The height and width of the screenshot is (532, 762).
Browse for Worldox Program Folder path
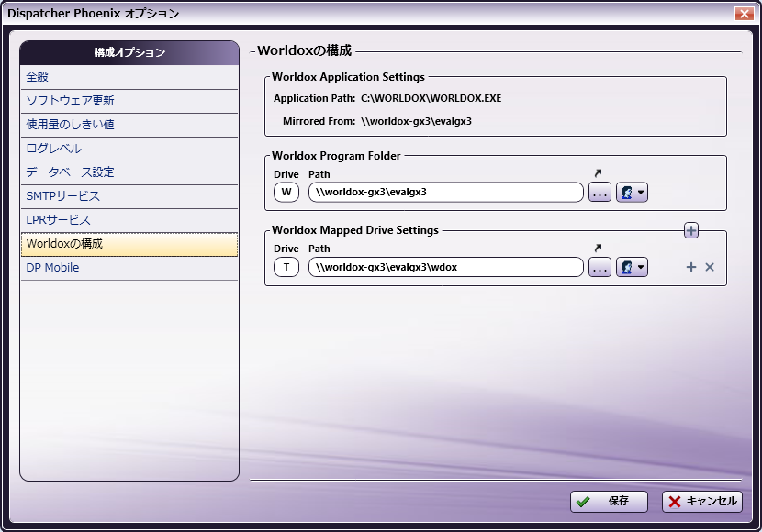600,193
